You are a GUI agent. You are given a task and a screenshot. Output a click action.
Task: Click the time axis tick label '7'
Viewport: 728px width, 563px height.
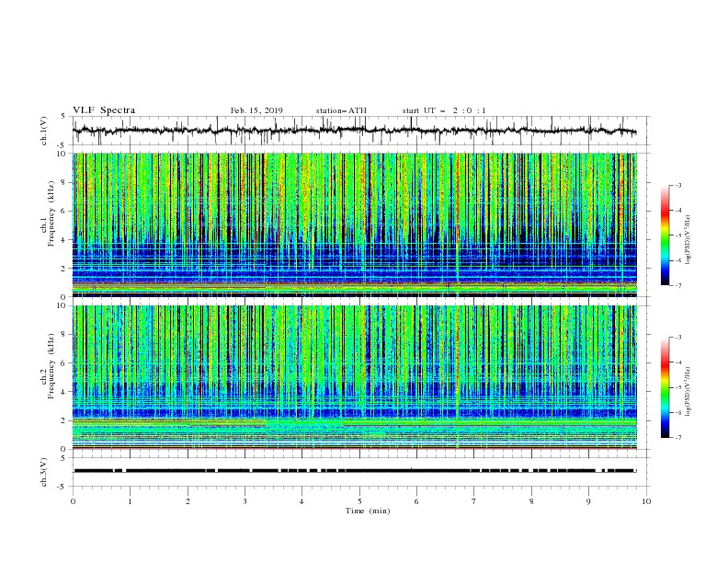click(474, 501)
